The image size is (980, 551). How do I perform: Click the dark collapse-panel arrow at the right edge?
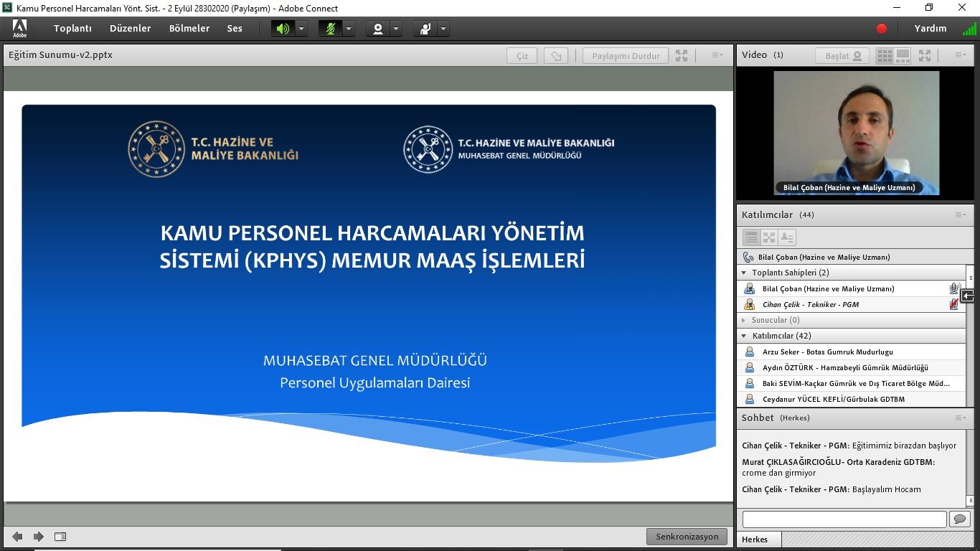(968, 296)
